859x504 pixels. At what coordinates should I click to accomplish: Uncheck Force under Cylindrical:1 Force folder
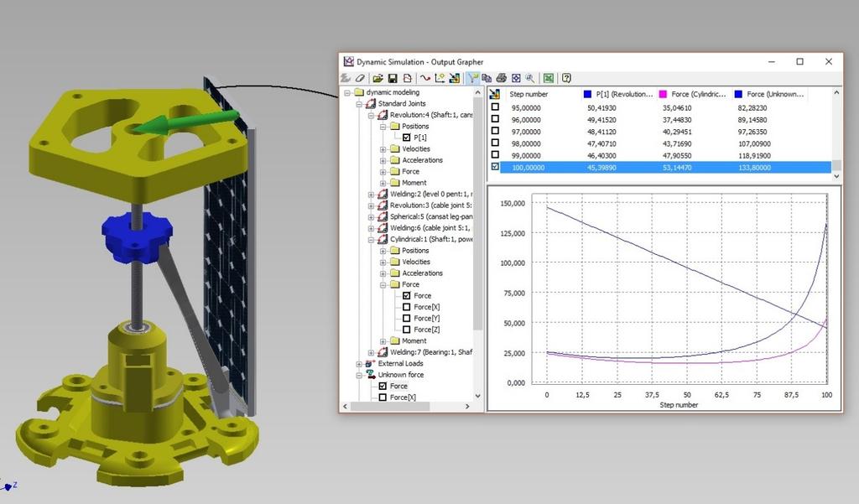pos(407,296)
